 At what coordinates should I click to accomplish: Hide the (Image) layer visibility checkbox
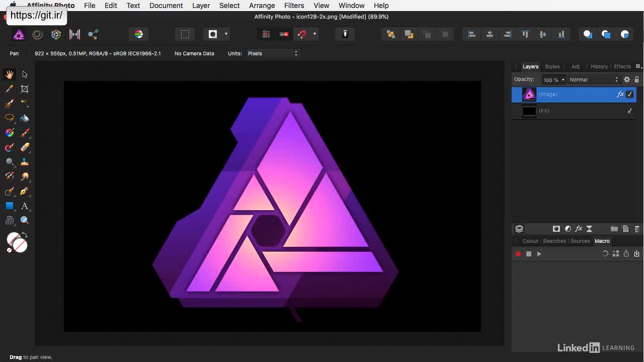629,94
